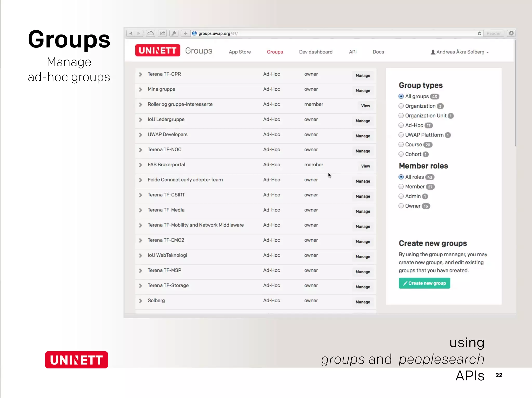
Task: Click the UNINETT logo in site header
Action: point(157,50)
